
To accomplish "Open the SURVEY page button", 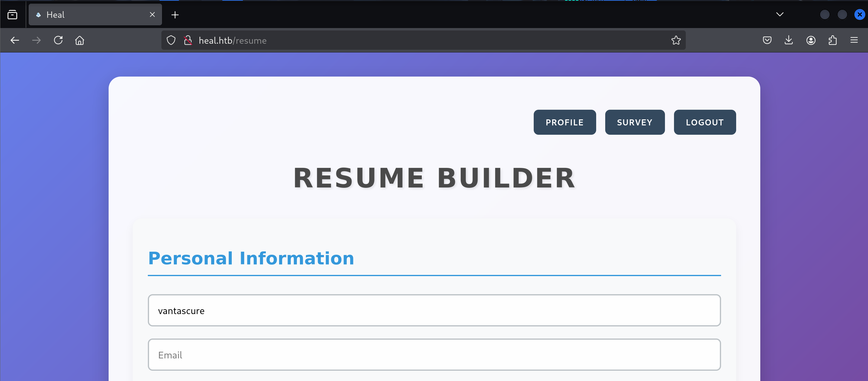I will [x=634, y=122].
